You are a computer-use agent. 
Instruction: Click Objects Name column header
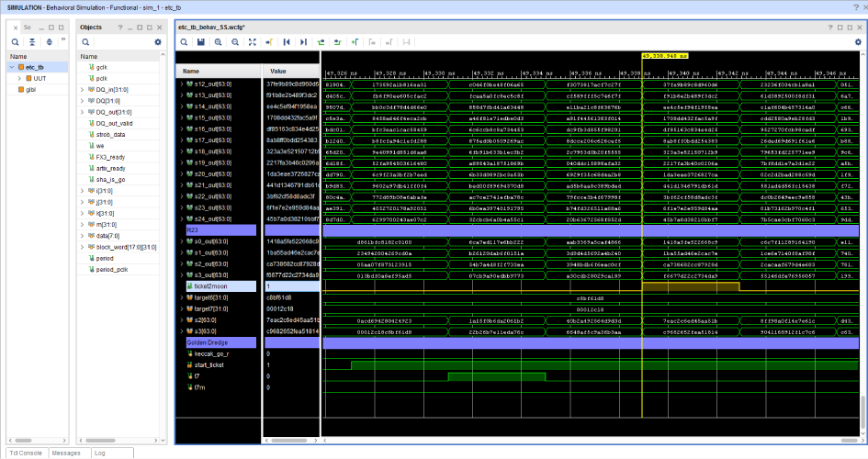pos(118,56)
